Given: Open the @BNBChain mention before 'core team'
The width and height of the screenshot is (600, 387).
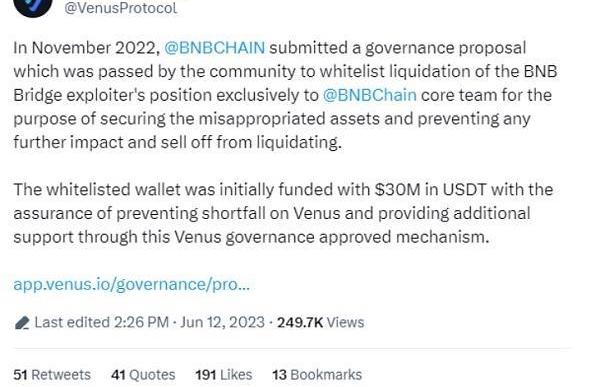Looking at the screenshot, I should point(369,95).
